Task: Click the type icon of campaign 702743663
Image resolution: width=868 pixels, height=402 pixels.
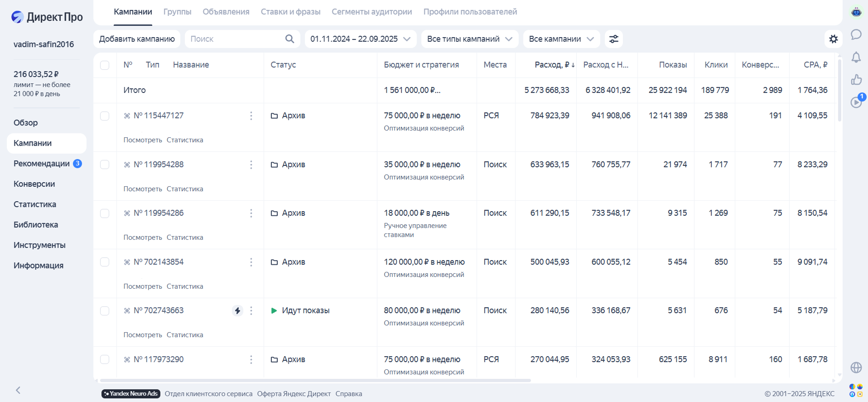Action: [127, 311]
